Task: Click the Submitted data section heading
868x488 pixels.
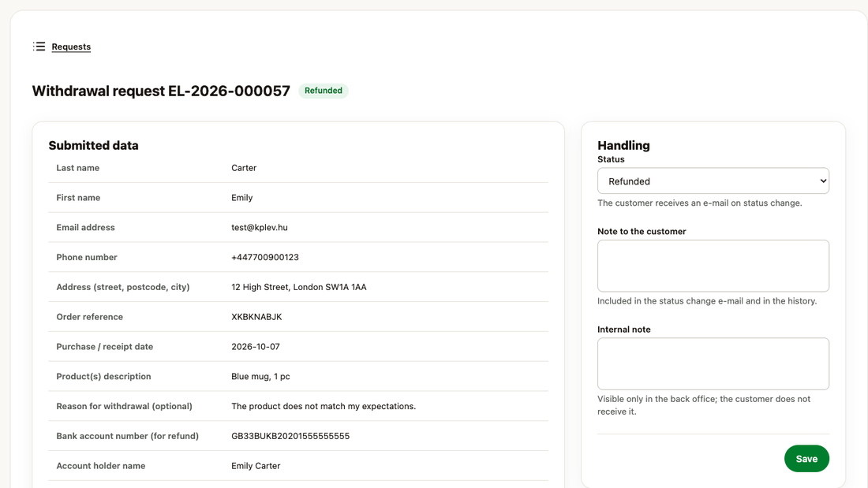Action: coord(94,146)
